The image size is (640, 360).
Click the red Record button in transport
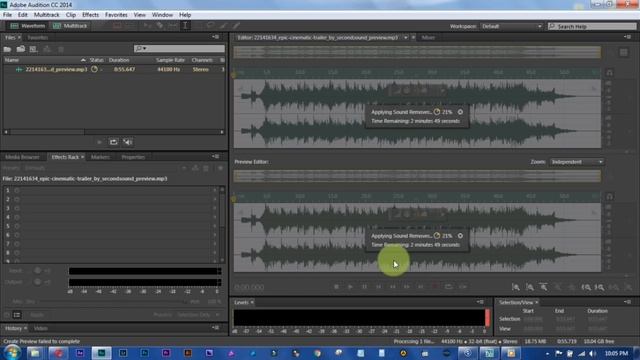point(435,287)
